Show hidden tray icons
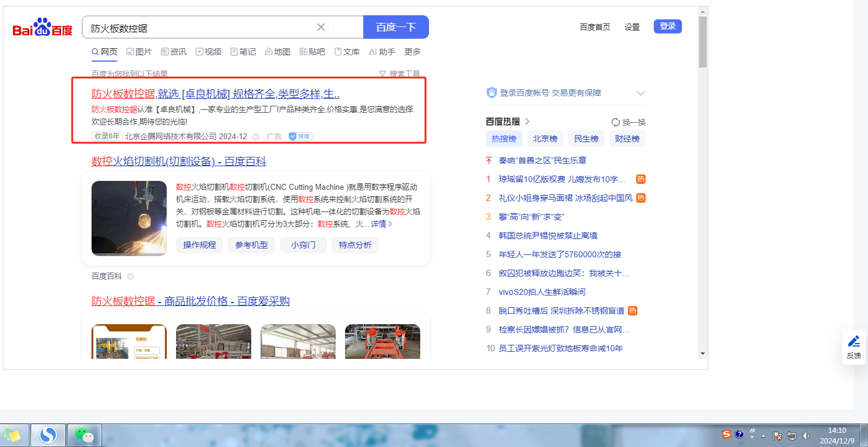The image size is (868, 447). pos(764,436)
